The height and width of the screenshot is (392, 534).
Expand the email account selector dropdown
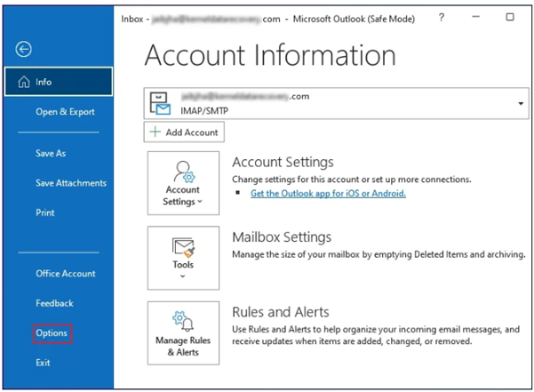click(x=520, y=104)
